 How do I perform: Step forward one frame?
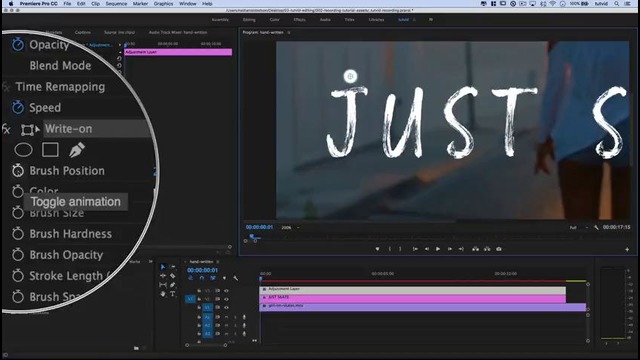pos(449,249)
